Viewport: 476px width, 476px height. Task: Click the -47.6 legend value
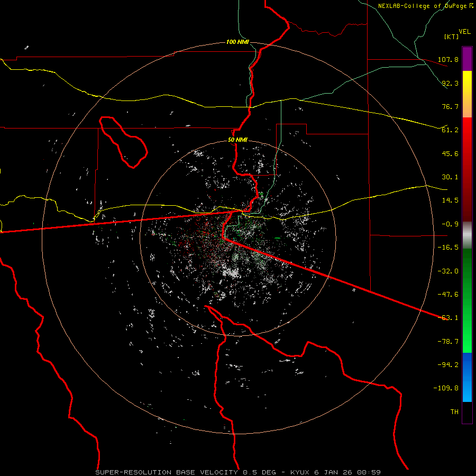click(448, 295)
